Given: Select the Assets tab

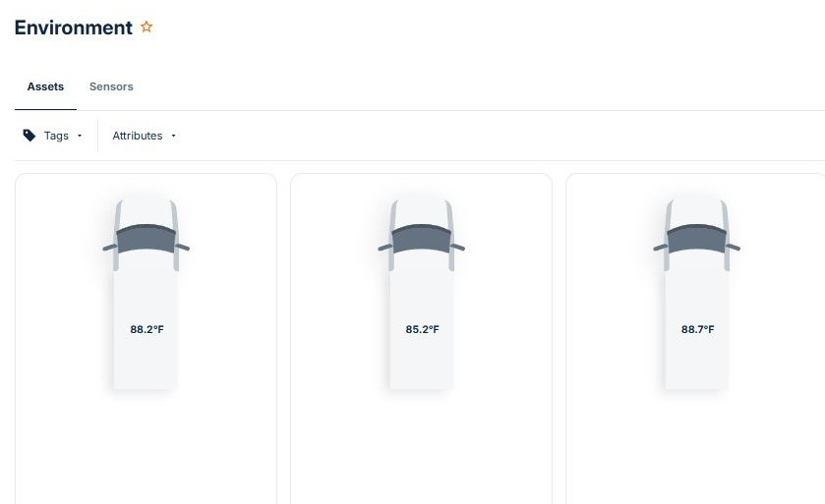Looking at the screenshot, I should point(45,86).
